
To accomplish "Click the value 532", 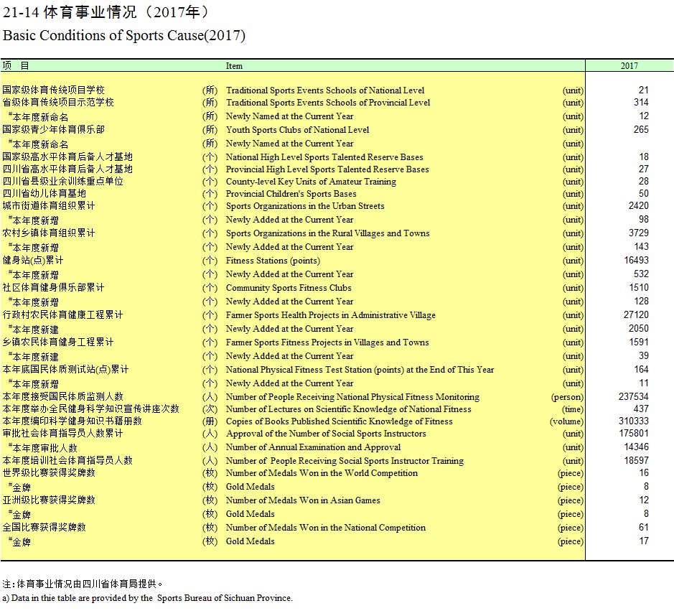I will point(641,274).
